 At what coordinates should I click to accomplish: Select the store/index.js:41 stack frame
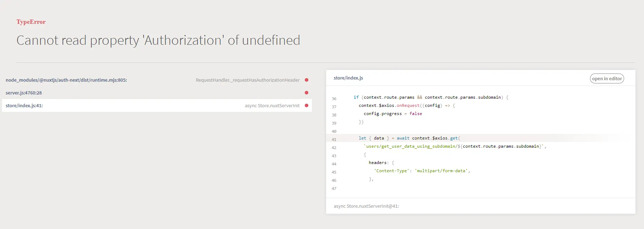pyautogui.click(x=24, y=106)
